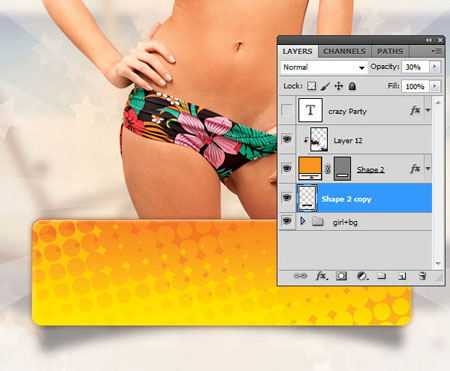Click the lock image pixels brush icon

pyautogui.click(x=325, y=86)
